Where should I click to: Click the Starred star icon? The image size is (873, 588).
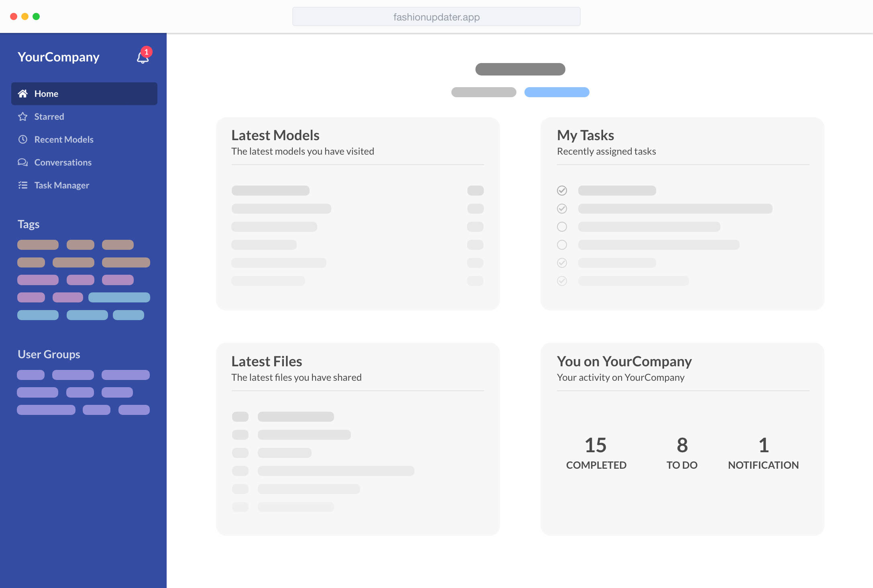point(23,116)
